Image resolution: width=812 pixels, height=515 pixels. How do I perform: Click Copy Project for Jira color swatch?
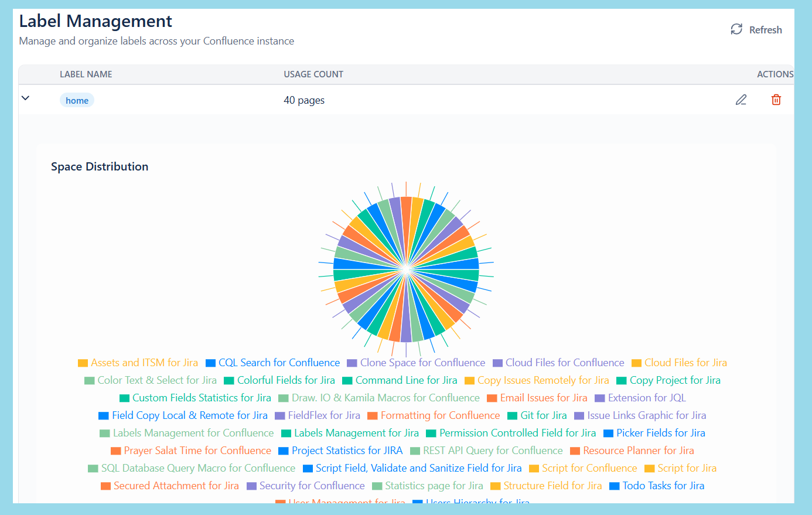coord(622,381)
